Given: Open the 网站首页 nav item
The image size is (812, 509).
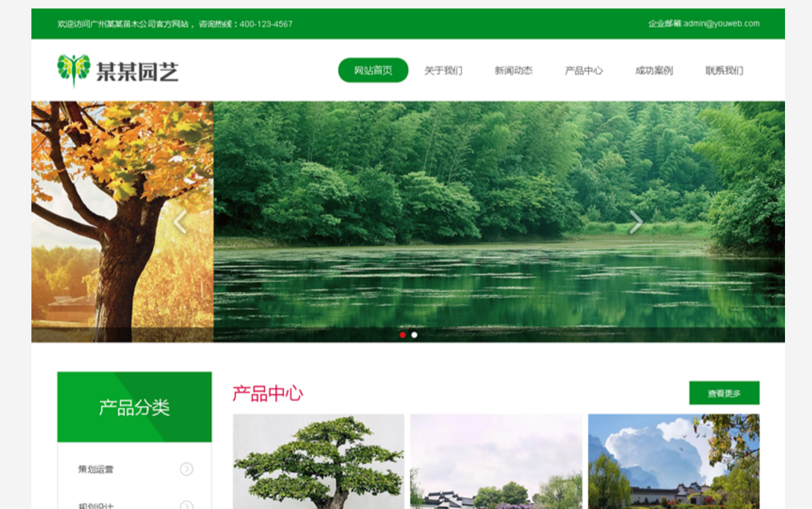Looking at the screenshot, I should (x=373, y=70).
